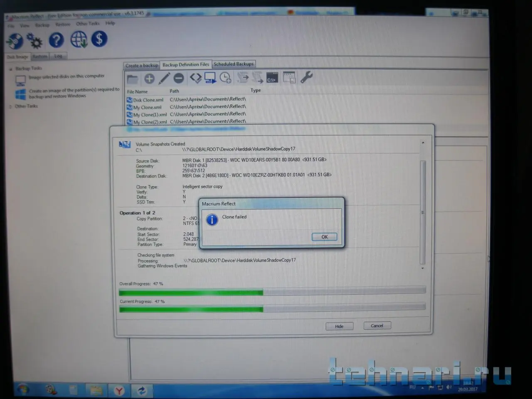532x399 pixels.
Task: Click the window layout icon beside command prompt
Action: coord(289,77)
